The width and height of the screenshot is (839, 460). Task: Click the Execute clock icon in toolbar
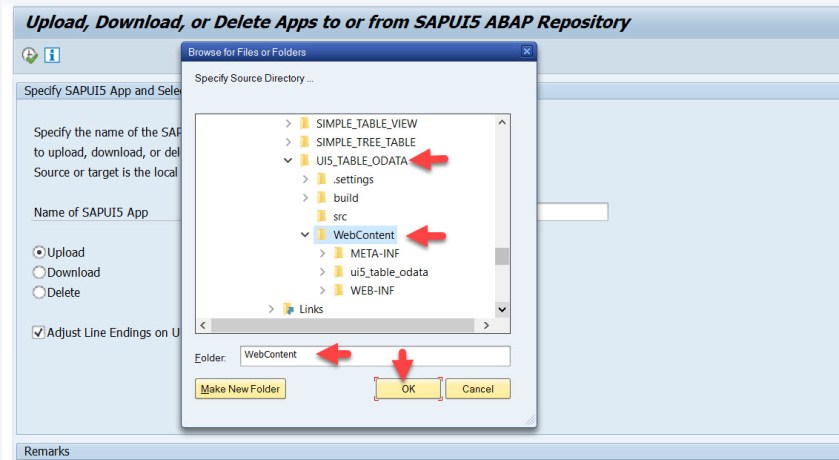coord(29,55)
